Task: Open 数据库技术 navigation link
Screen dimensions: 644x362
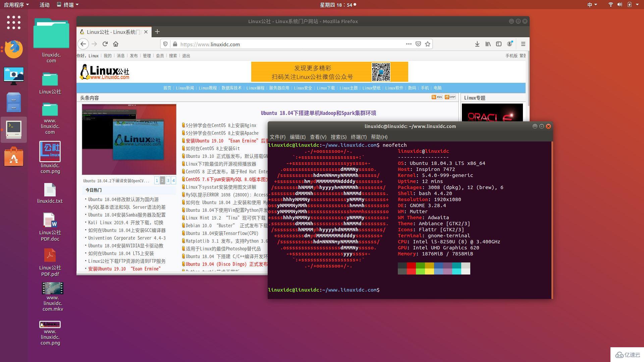Action: click(x=231, y=88)
